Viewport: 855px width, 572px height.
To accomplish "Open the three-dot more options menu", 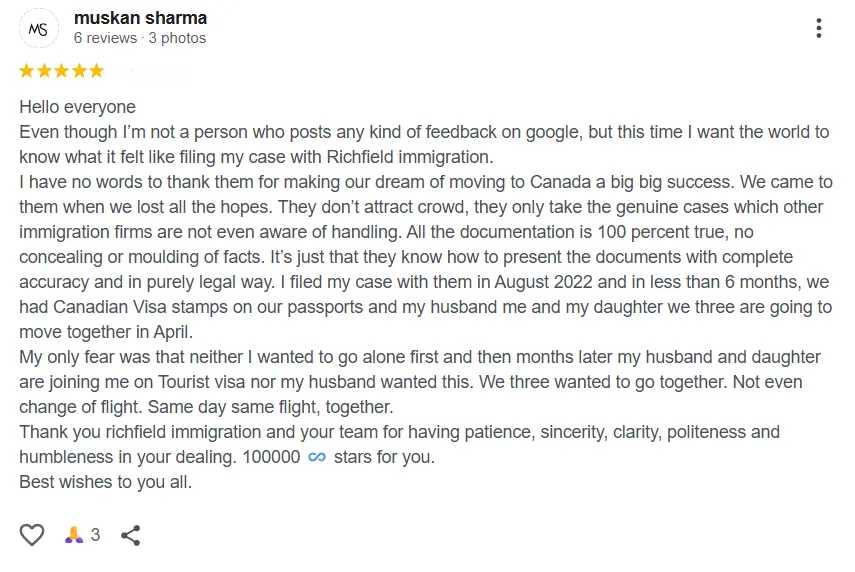I will tap(818, 28).
